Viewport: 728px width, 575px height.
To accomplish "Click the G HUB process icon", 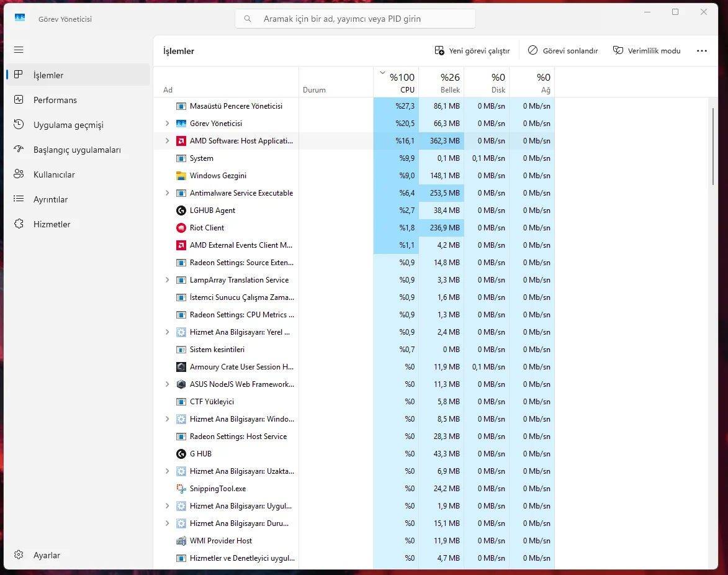I will [181, 454].
